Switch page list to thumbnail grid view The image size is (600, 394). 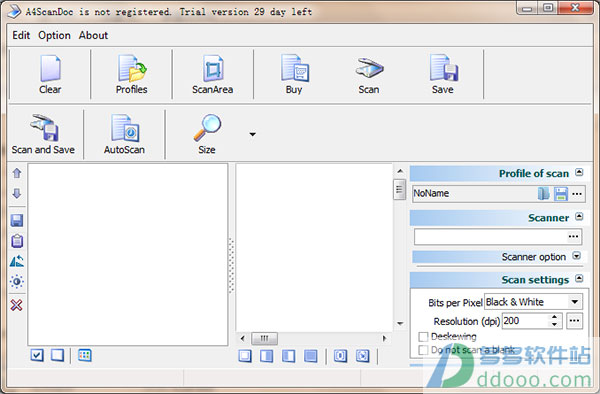tap(85, 355)
